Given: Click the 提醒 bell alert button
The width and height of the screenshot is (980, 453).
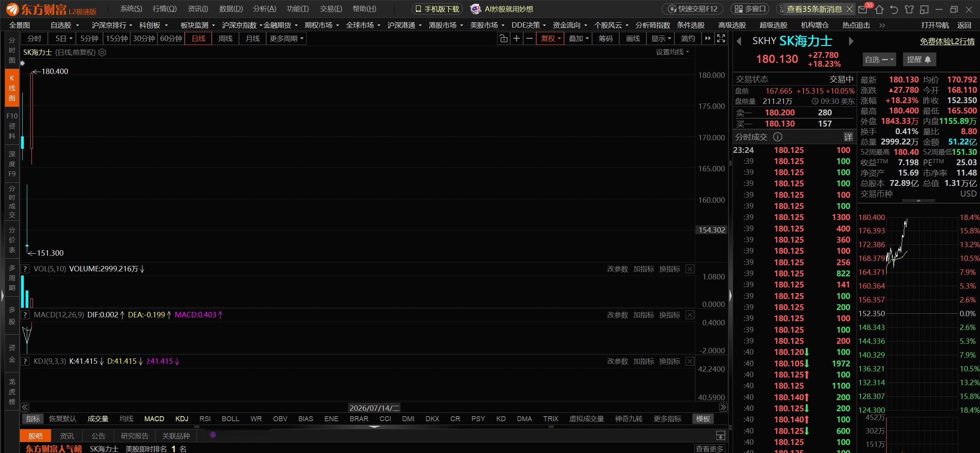Looking at the screenshot, I should [x=919, y=59].
